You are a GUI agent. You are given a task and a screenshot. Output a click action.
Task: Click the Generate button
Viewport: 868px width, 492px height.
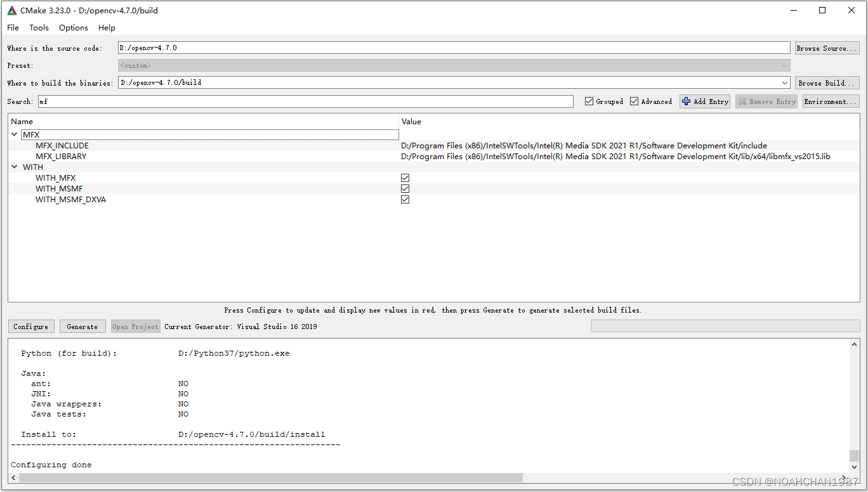[82, 327]
